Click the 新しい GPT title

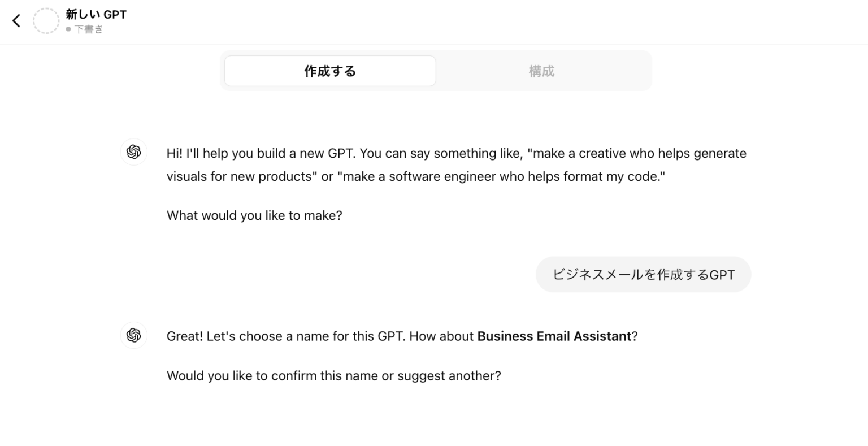point(96,14)
